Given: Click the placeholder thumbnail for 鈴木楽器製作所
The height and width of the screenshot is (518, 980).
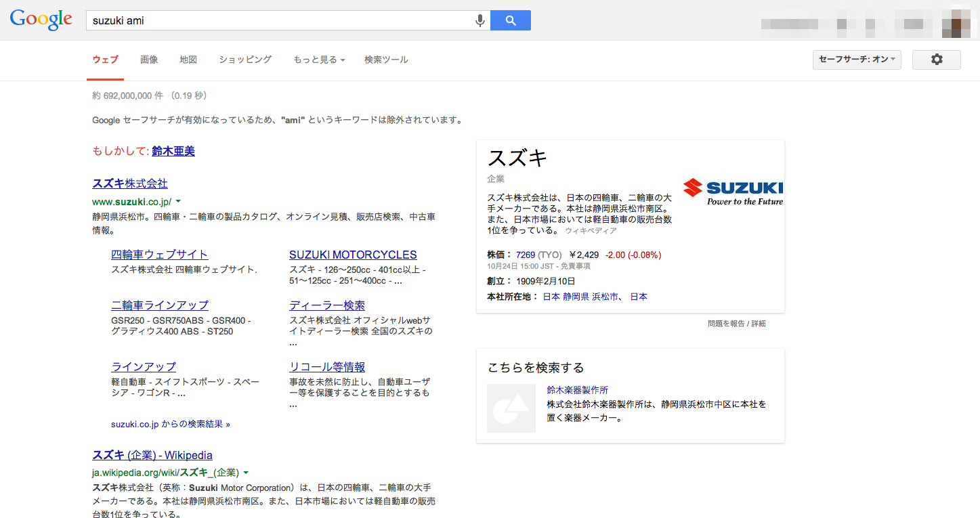Looking at the screenshot, I should 511,408.
